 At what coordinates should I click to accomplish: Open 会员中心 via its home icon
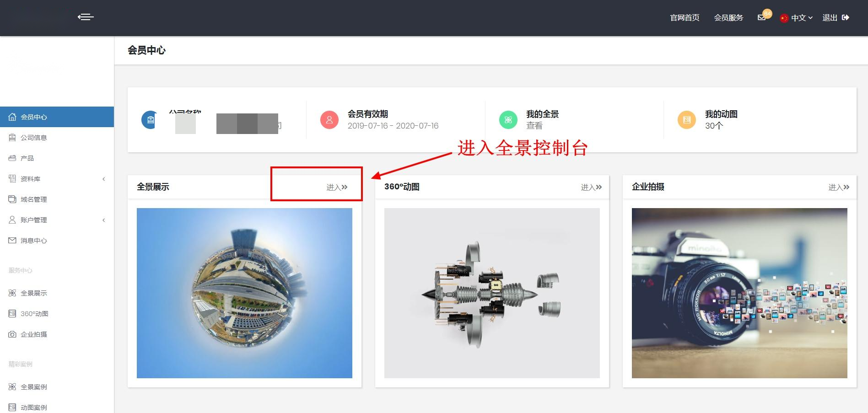coord(12,117)
